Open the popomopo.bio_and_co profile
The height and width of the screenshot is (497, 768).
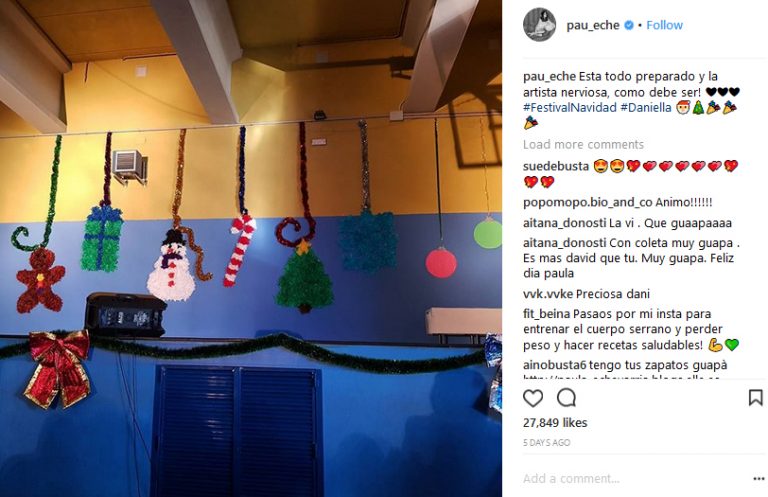pyautogui.click(x=588, y=202)
